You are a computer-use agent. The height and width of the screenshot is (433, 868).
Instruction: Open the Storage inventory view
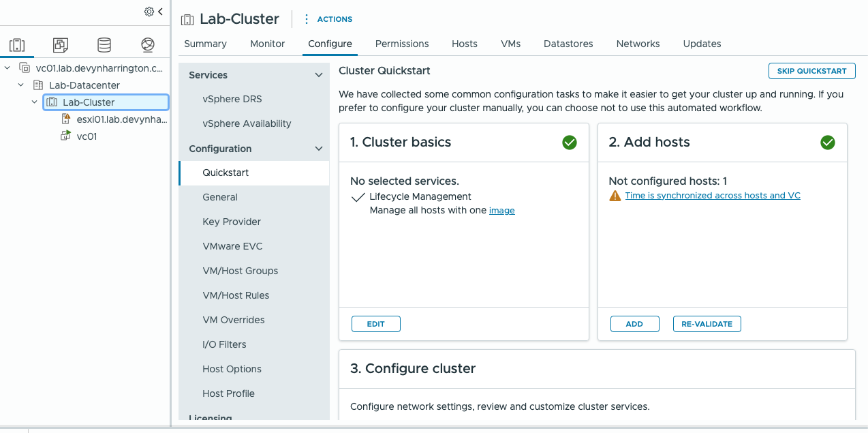pos(104,45)
